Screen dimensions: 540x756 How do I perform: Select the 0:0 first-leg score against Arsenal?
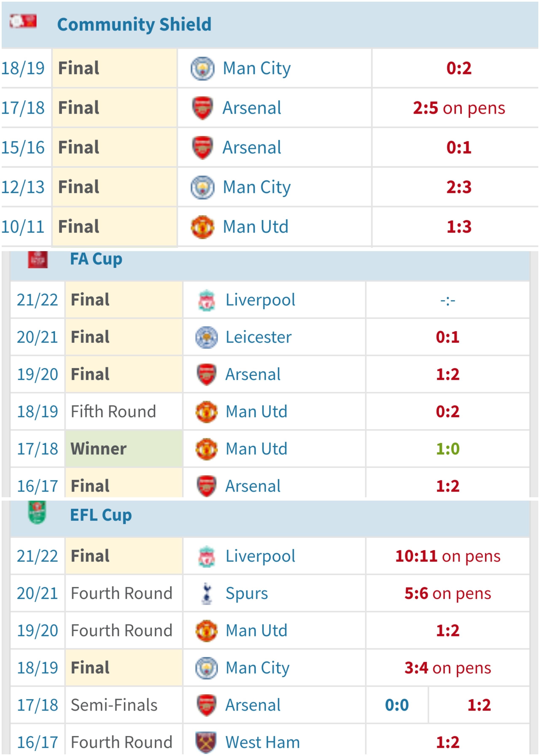(397, 705)
